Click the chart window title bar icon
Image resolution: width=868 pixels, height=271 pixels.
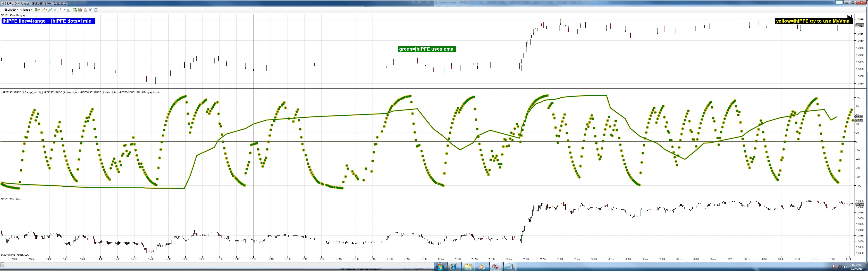click(2, 3)
